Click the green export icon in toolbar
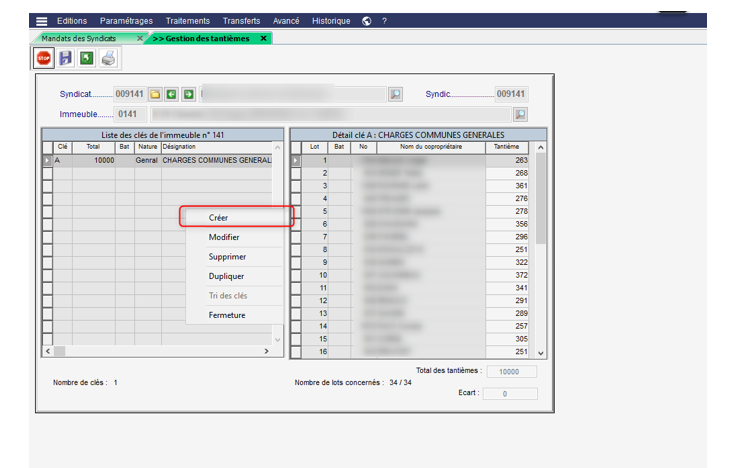Image resolution: width=730 pixels, height=468 pixels. click(86, 58)
